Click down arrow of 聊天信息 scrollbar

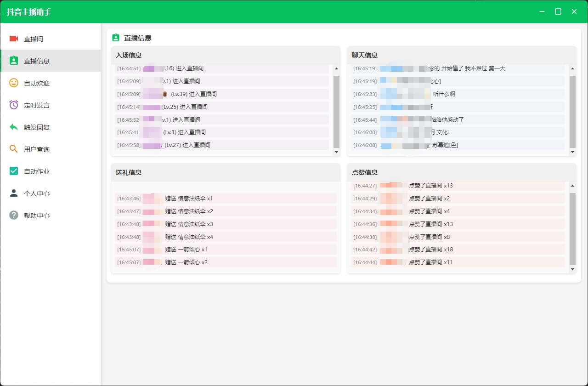coord(572,152)
